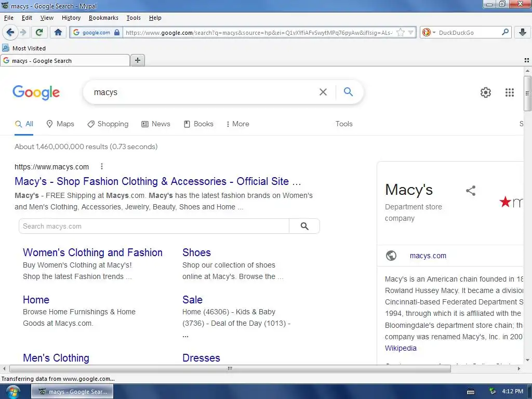The width and height of the screenshot is (532, 399).
Task: Open the Most Visited bookmarks folder
Action: point(24,48)
